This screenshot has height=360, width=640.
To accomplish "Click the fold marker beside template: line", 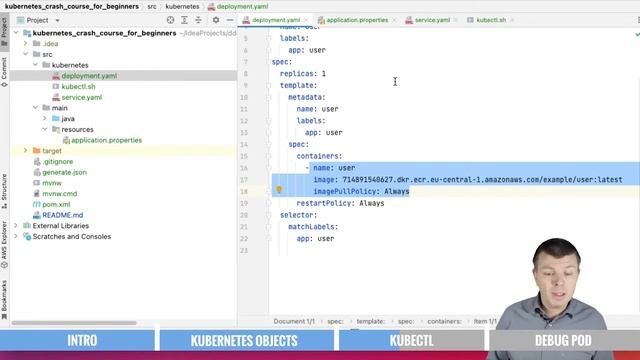I will click(268, 85).
